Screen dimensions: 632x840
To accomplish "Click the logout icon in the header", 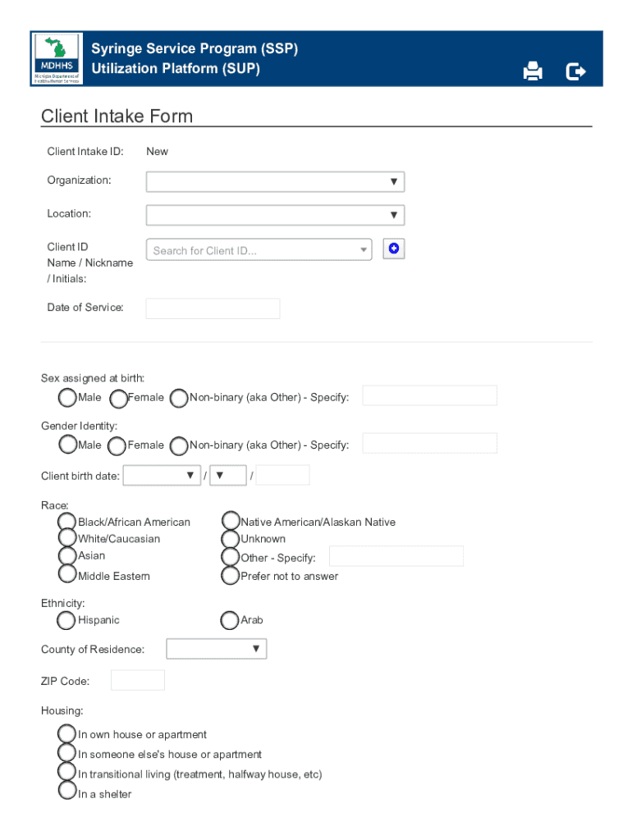I will click(575, 71).
